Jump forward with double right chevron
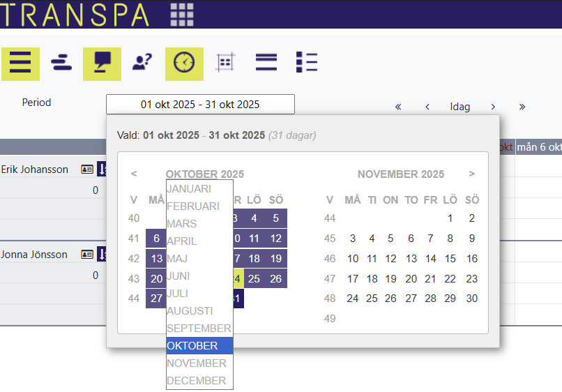The width and height of the screenshot is (562, 392). coord(522,107)
